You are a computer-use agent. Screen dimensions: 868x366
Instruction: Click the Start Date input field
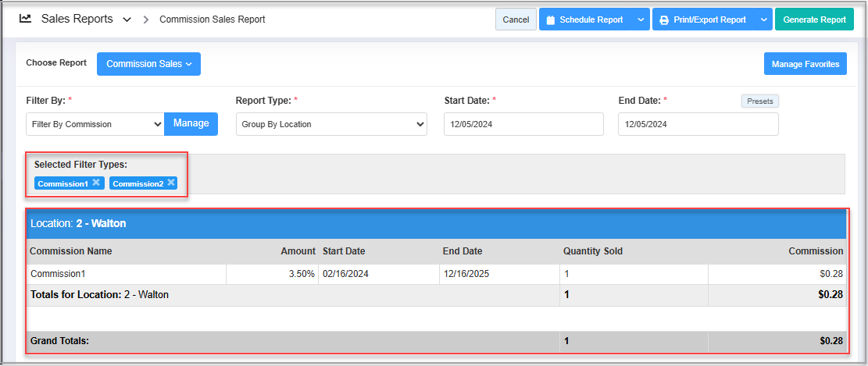[x=523, y=124]
